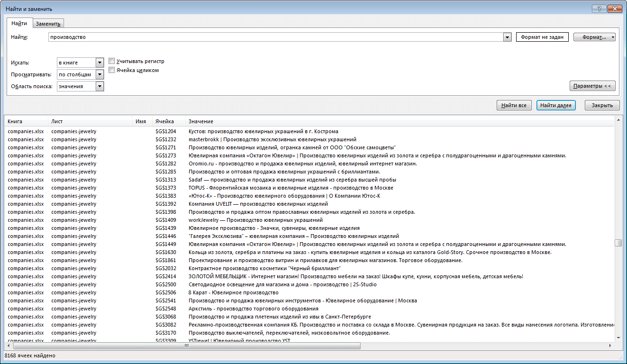Select result row with cell $G$1861

[309, 260]
